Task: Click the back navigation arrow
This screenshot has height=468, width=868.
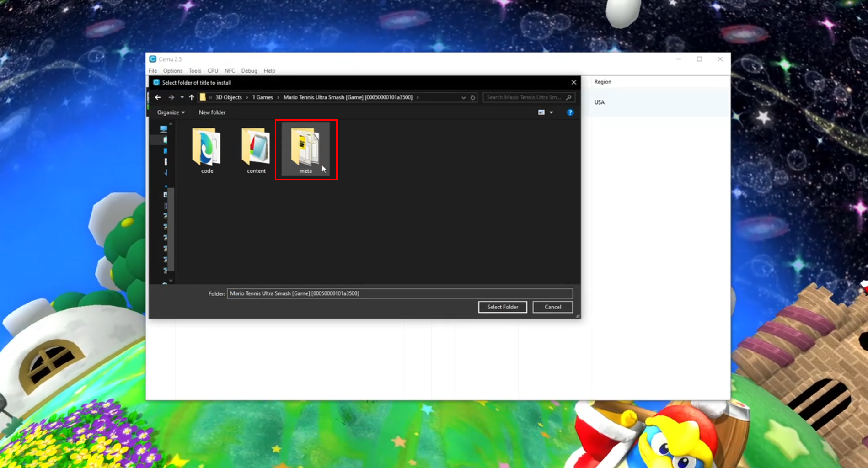Action: 158,97
